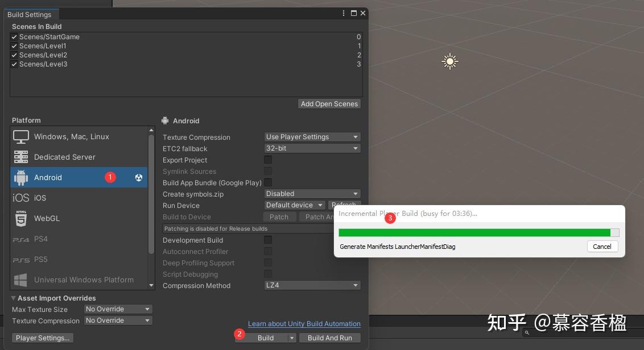Select the Universal Windows Platform icon

[20, 280]
